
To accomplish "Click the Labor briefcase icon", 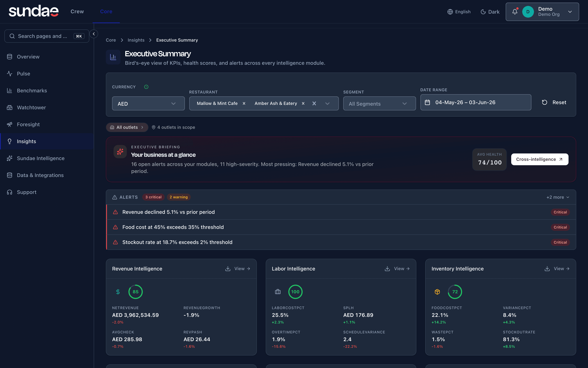I will click(278, 292).
